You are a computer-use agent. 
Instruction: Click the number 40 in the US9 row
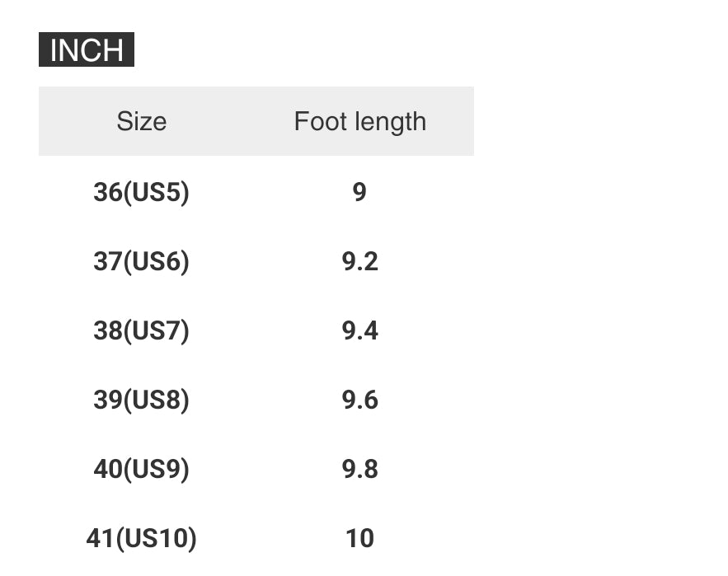107,469
